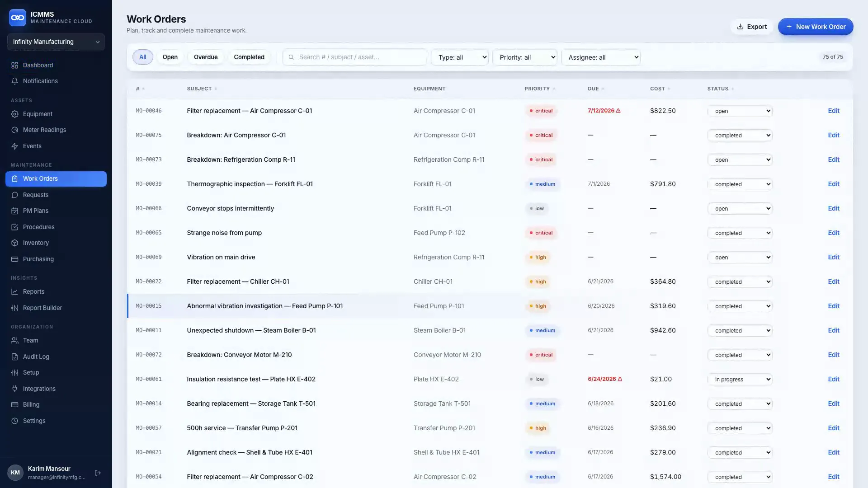Open in progress status dropdown for MO-00061

(740, 379)
